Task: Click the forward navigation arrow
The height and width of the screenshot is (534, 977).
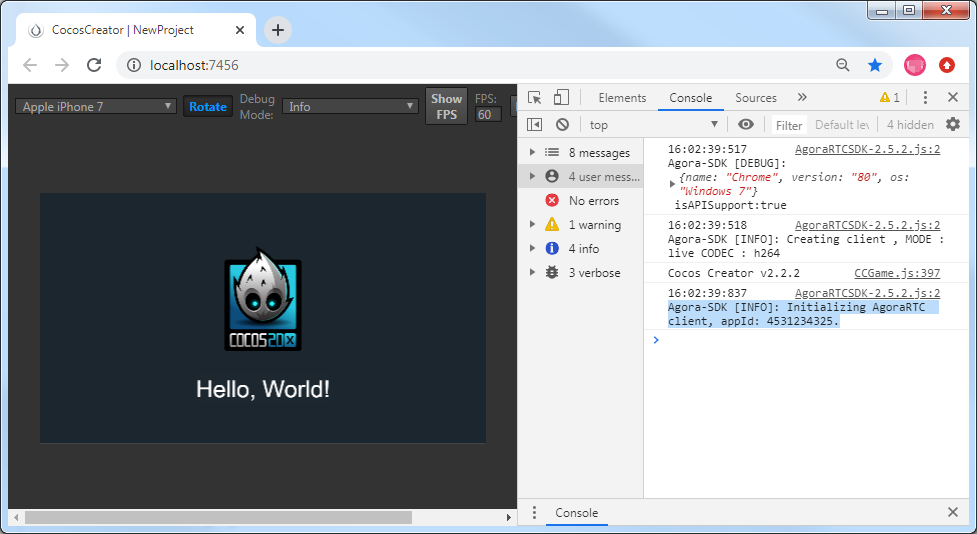Action: point(62,65)
